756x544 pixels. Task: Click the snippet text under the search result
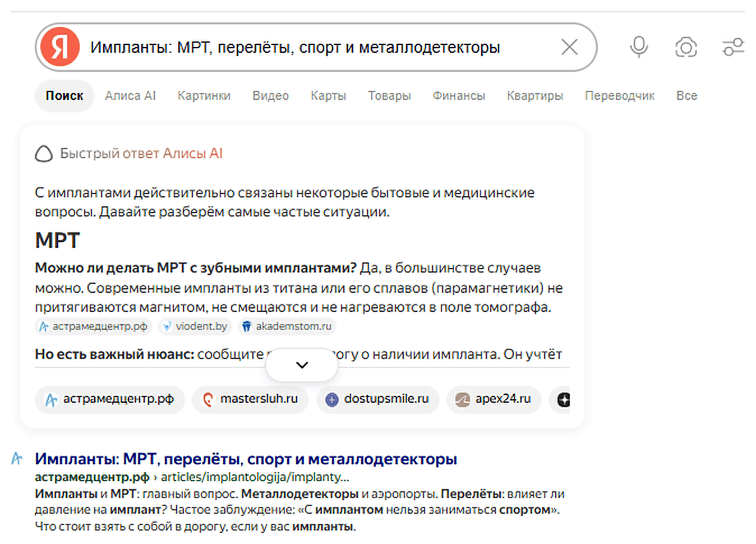(x=299, y=510)
